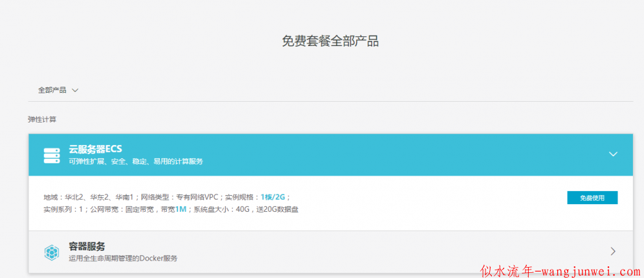Image resolution: width=644 pixels, height=278 pixels.
Task: Select the 容器服务 heading
Action: coord(87,246)
